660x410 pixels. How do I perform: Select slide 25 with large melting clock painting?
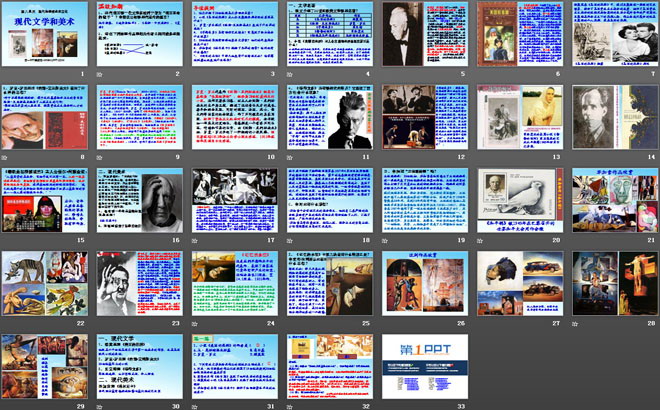[330, 283]
